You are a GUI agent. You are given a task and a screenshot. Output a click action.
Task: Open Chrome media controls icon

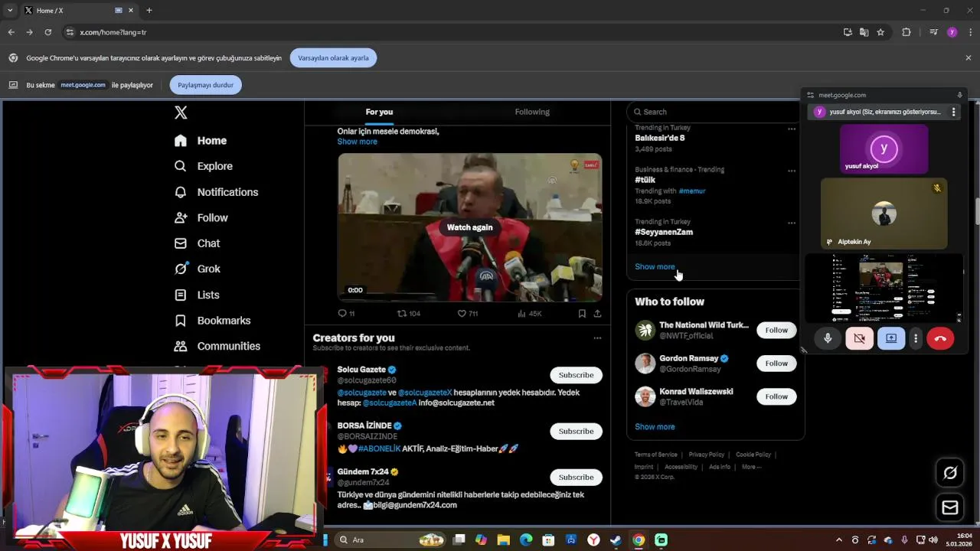pos(933,32)
